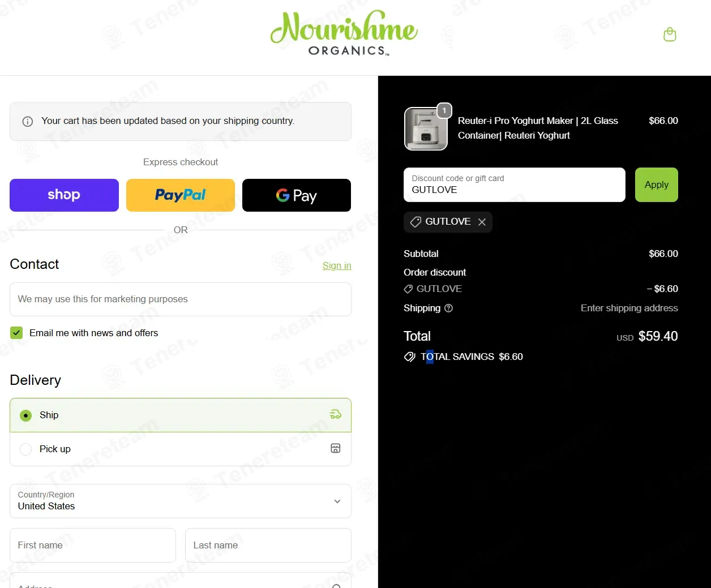
Task: Open the yoghurt maker product thumbnail
Action: click(426, 128)
